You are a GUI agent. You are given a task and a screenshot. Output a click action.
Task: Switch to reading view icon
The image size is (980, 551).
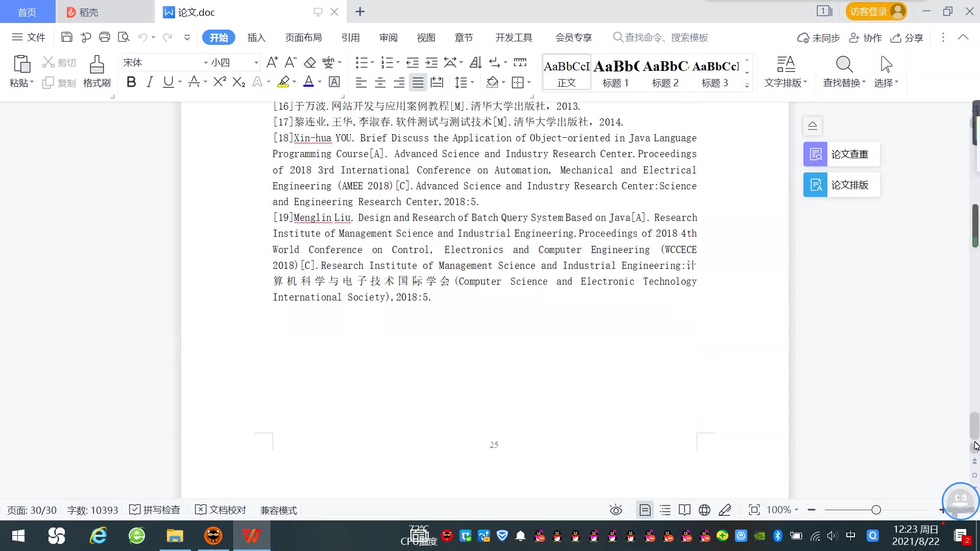point(684,510)
